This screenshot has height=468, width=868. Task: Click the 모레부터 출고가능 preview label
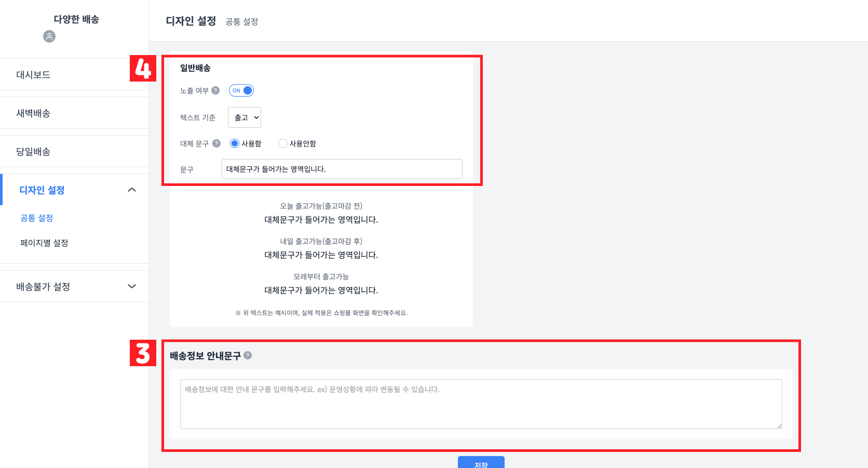tap(321, 276)
